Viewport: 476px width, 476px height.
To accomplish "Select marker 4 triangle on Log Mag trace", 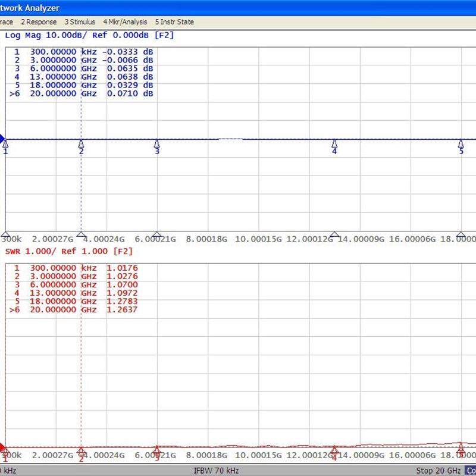I will [334, 143].
